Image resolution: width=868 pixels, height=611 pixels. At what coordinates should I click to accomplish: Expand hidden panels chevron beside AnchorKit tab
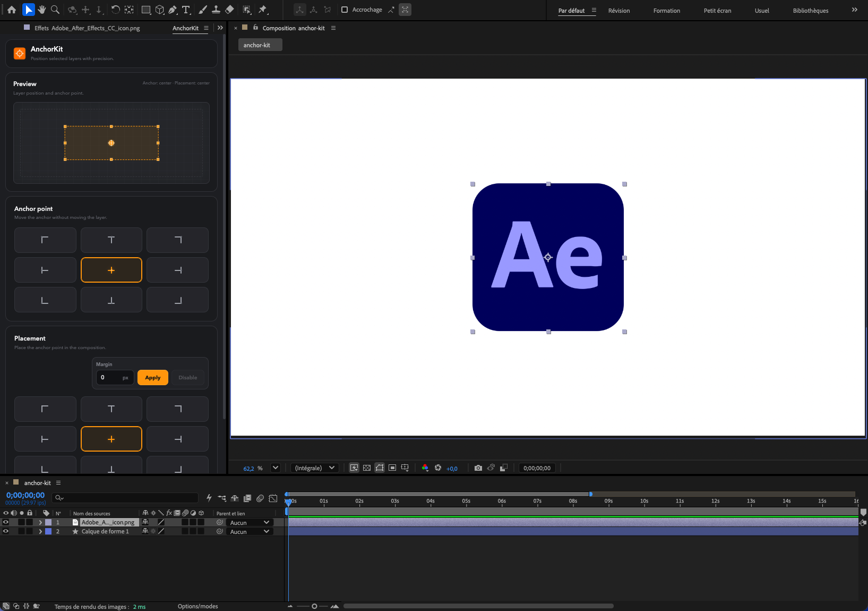220,28
